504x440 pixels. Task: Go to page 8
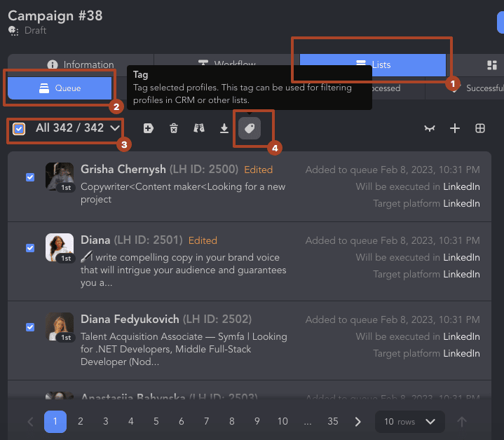(x=232, y=422)
